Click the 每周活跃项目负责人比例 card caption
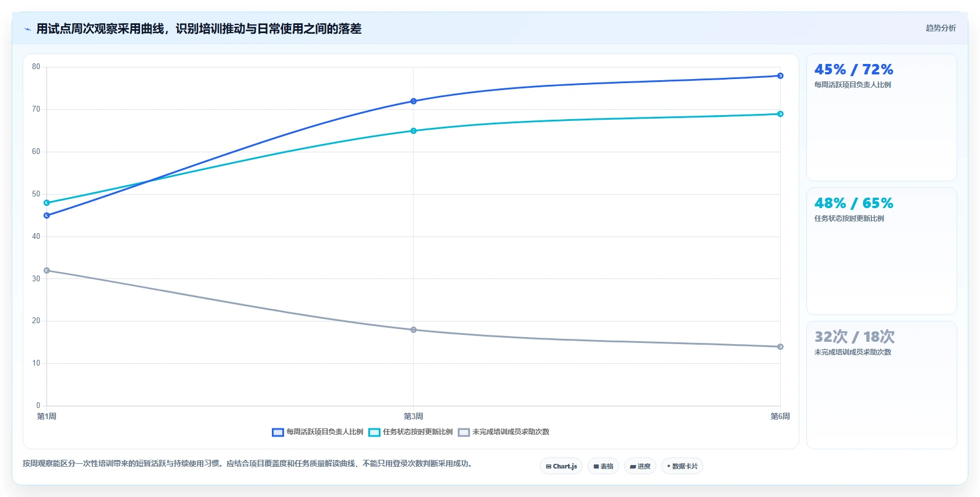980x497 pixels. coord(853,85)
